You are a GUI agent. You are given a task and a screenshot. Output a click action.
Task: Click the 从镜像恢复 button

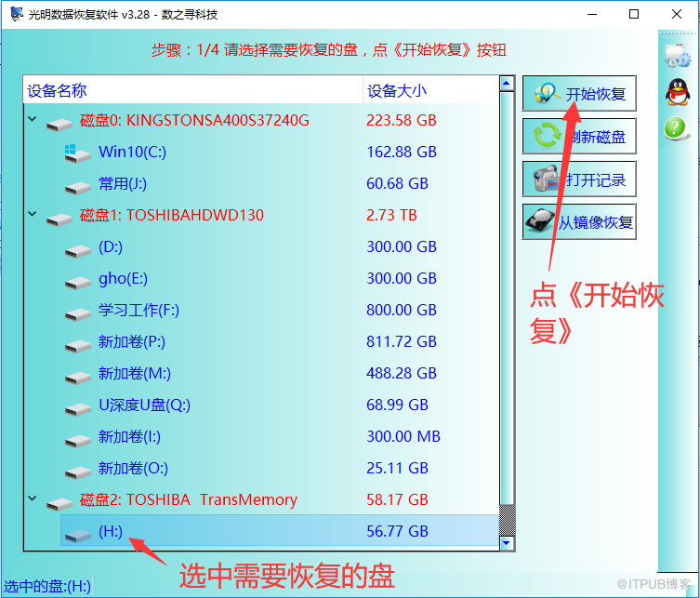click(579, 221)
